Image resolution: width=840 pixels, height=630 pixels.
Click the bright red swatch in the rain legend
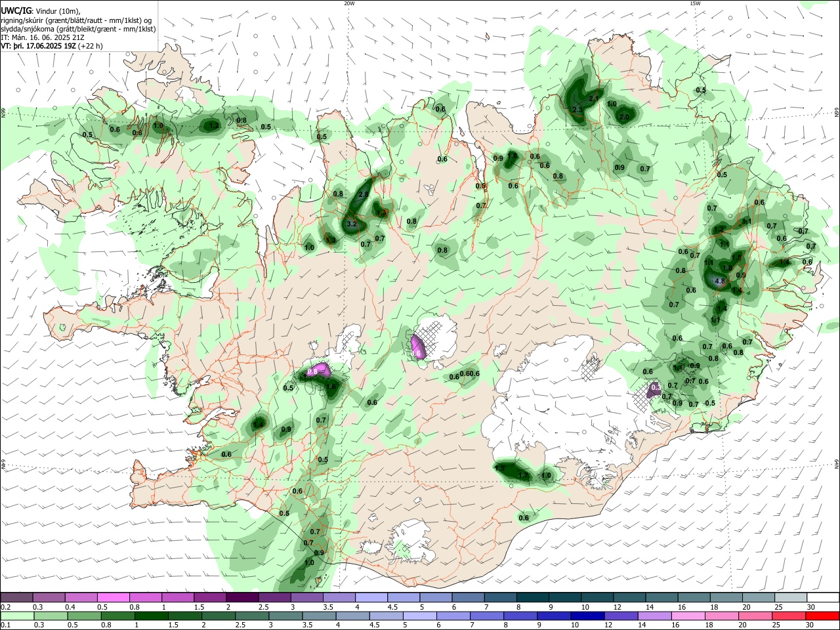(x=823, y=616)
